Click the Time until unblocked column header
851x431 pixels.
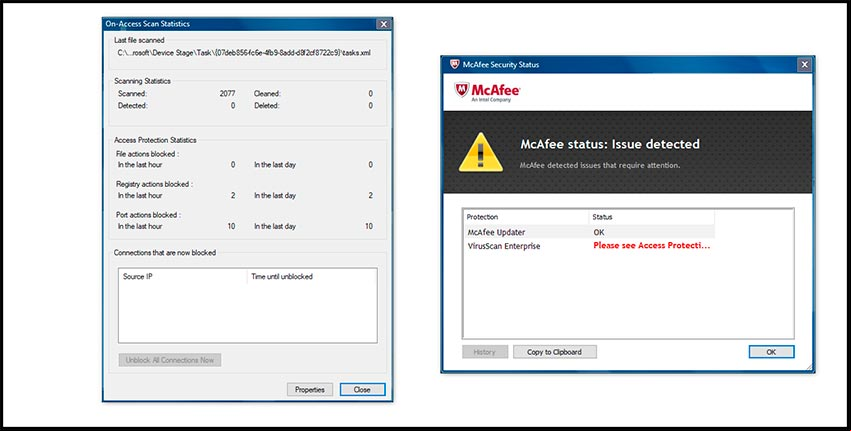click(312, 276)
